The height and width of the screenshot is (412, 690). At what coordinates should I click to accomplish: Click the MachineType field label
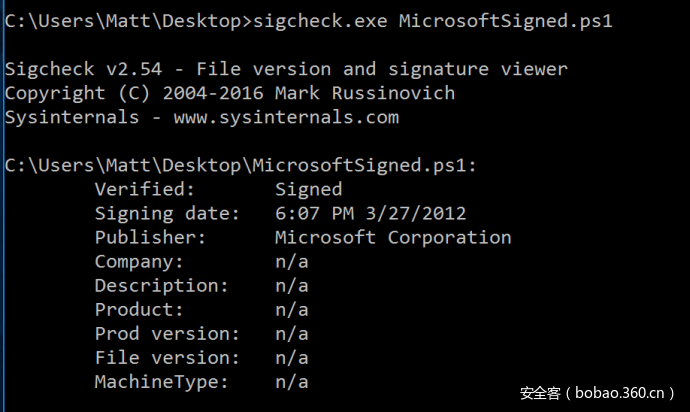pyautogui.click(x=162, y=382)
